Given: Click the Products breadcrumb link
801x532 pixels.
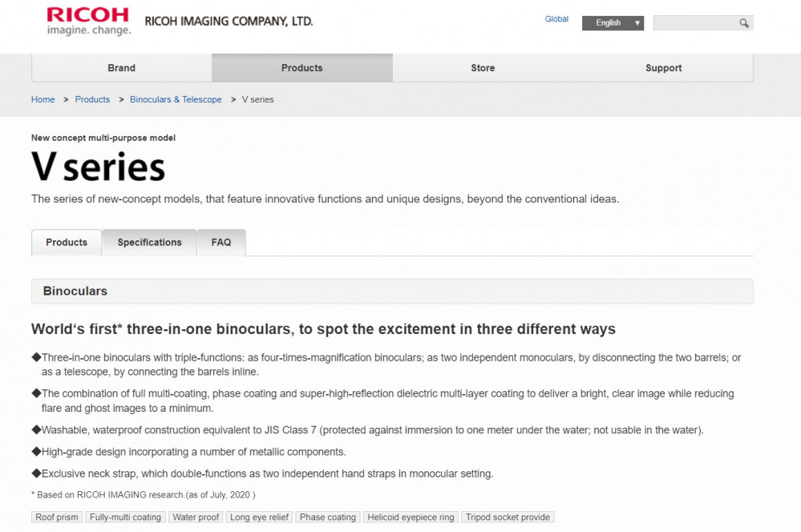Looking at the screenshot, I should click(x=92, y=99).
